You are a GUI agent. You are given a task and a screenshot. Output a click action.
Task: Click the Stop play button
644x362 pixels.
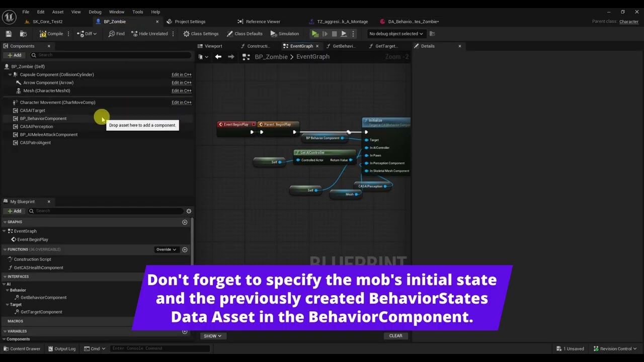334,34
